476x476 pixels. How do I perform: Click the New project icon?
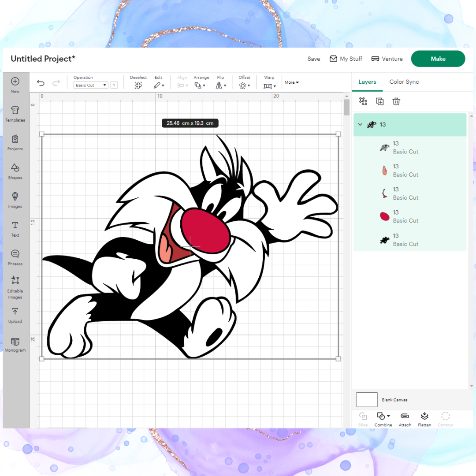(15, 82)
